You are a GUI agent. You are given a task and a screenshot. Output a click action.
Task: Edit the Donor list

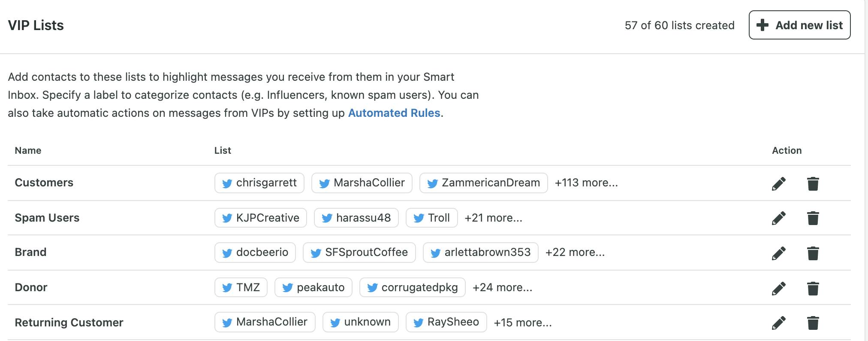(x=779, y=288)
